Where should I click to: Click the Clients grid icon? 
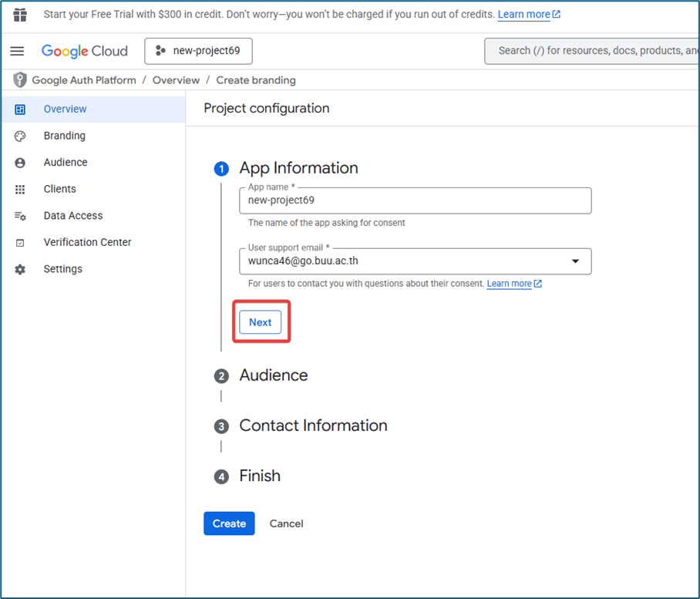pos(20,190)
